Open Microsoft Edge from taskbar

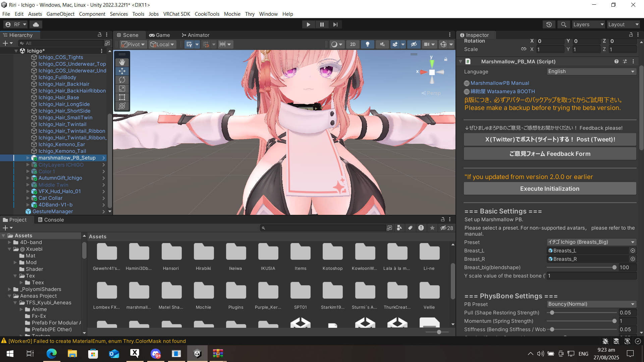[x=51, y=353]
